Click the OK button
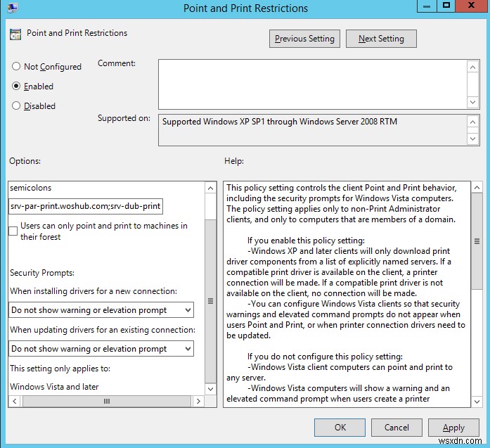Screen dimensions: 490x448 pos(340,428)
